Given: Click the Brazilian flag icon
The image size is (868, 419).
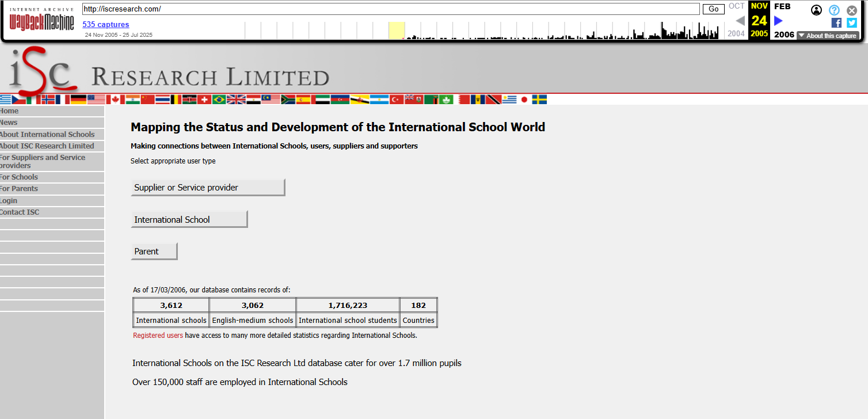Looking at the screenshot, I should coord(219,100).
